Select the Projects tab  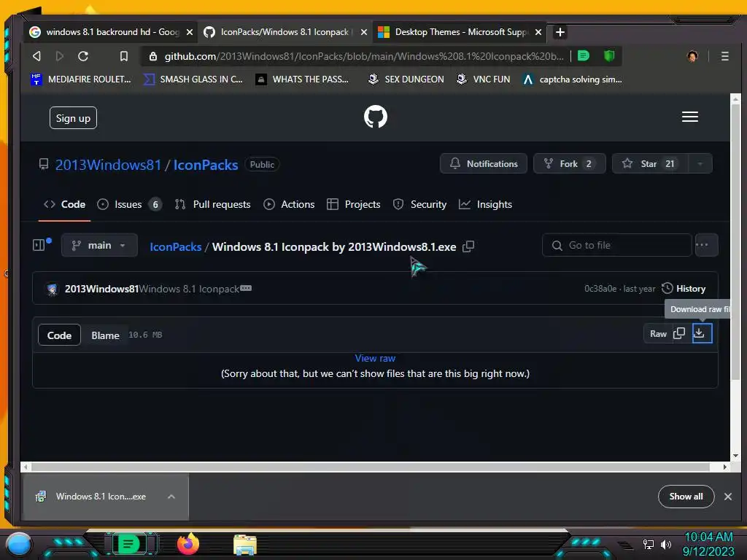click(354, 204)
